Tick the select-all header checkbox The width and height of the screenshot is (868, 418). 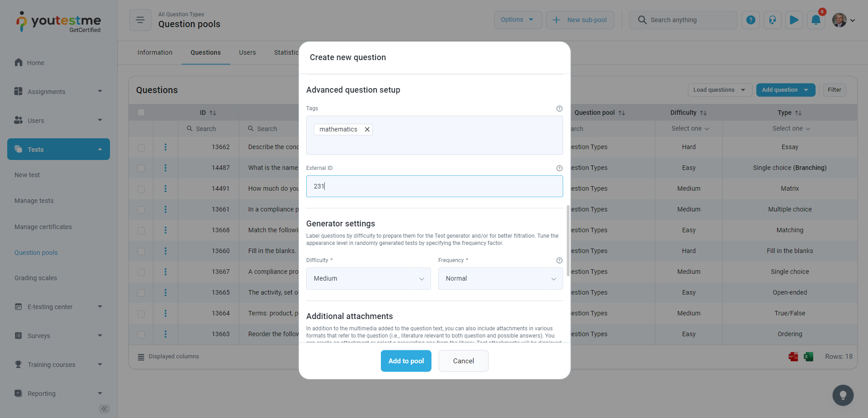click(141, 113)
